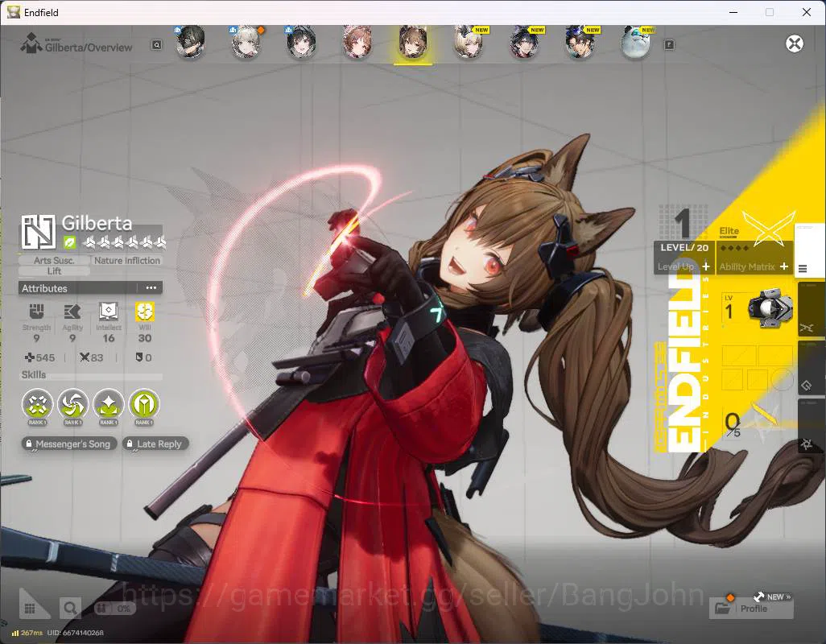Click the 267ms network latency indicator

tap(27, 633)
